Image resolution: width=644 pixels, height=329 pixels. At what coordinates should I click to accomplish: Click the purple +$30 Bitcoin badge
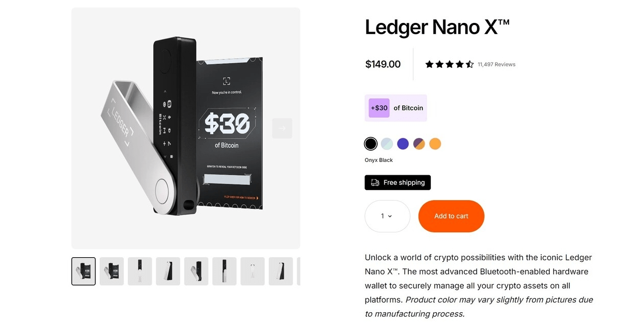tap(379, 107)
